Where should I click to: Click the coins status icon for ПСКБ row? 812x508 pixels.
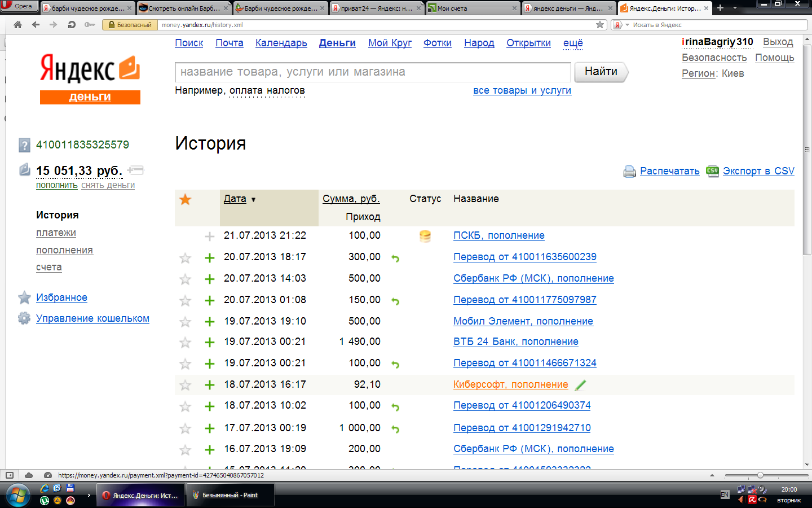(425, 237)
